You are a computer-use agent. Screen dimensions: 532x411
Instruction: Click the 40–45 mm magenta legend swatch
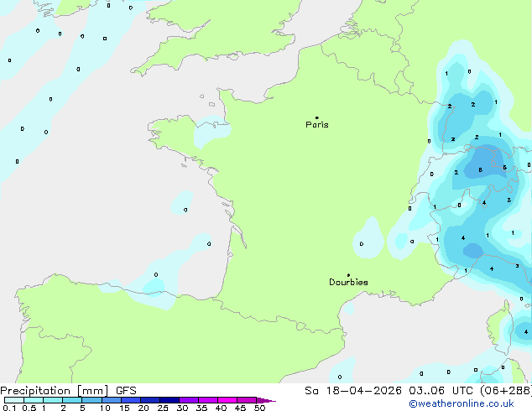[227, 400]
